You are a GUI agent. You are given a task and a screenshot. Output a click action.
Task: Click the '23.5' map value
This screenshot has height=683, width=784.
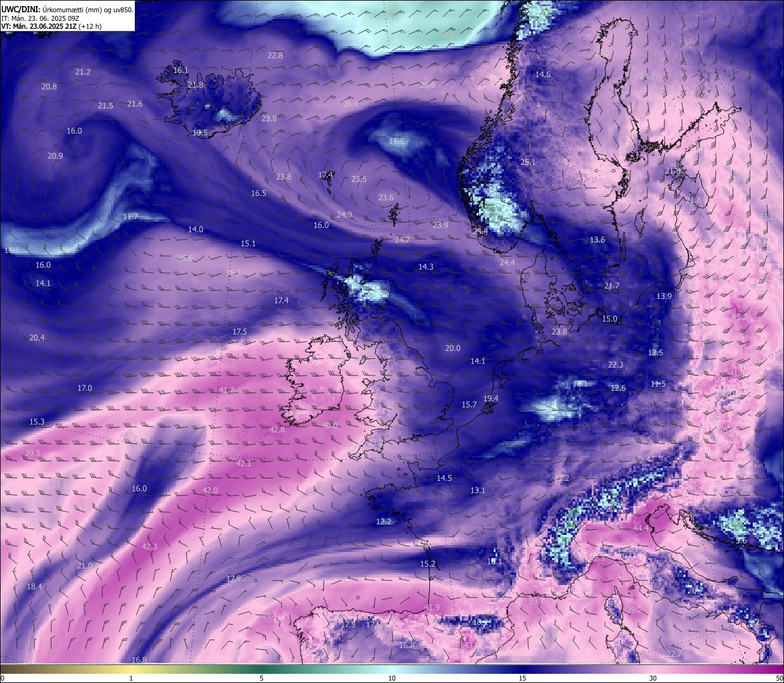(x=359, y=179)
